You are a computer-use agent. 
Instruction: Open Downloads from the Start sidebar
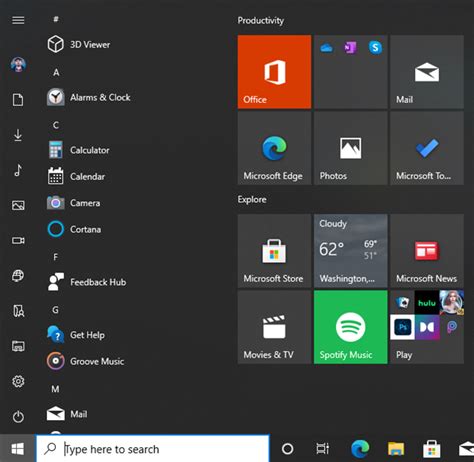pyautogui.click(x=18, y=135)
